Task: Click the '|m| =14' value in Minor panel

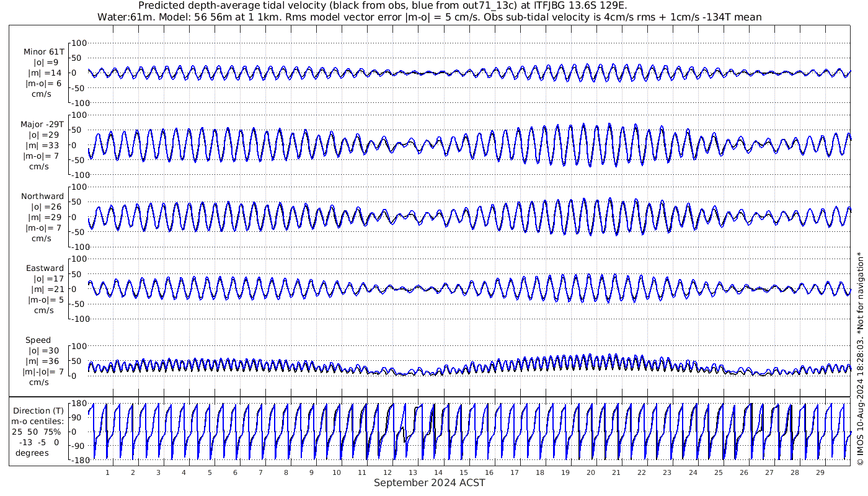Action: click(x=44, y=73)
